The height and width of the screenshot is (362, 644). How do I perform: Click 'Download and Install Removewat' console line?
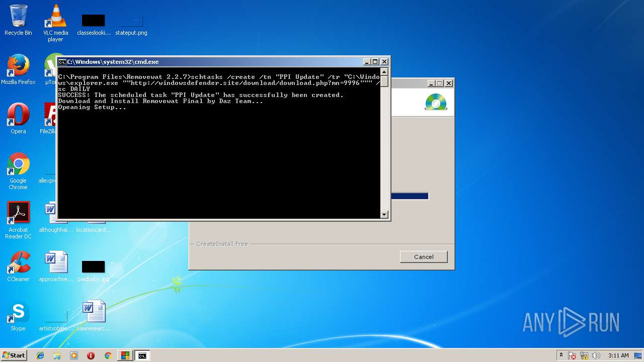160,101
